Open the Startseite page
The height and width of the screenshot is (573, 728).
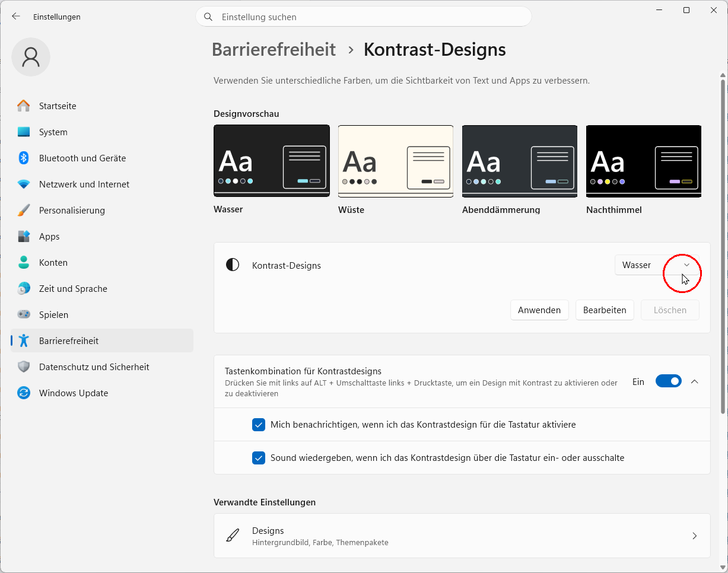point(102,106)
